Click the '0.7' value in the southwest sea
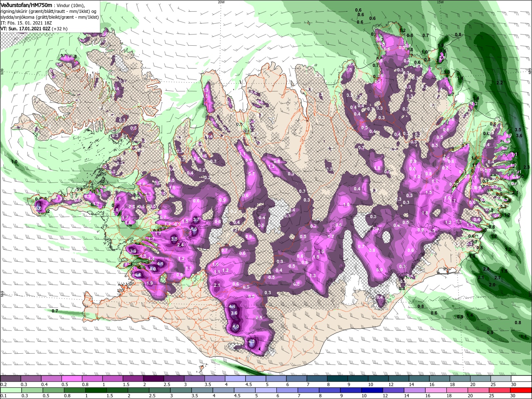532x399 pixels. (55, 311)
